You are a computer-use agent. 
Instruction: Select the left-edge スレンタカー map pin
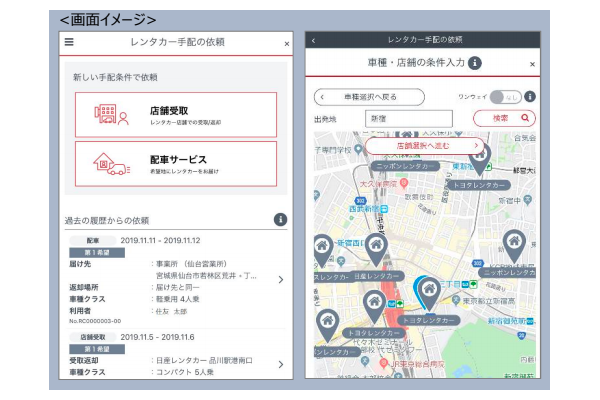coord(323,251)
